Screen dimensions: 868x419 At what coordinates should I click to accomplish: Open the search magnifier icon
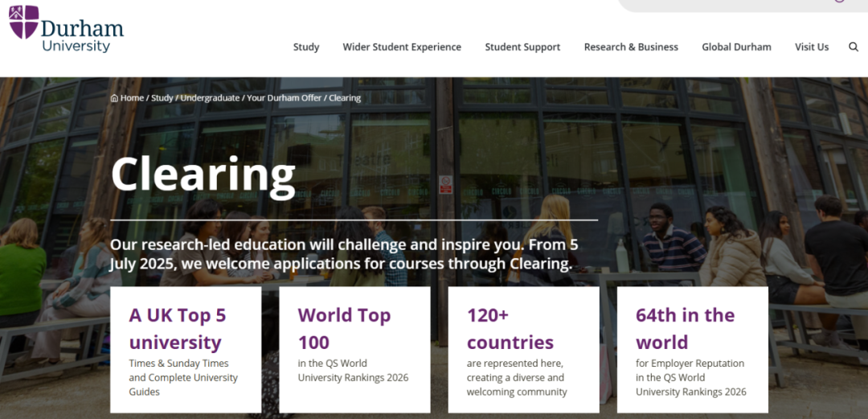coord(853,47)
